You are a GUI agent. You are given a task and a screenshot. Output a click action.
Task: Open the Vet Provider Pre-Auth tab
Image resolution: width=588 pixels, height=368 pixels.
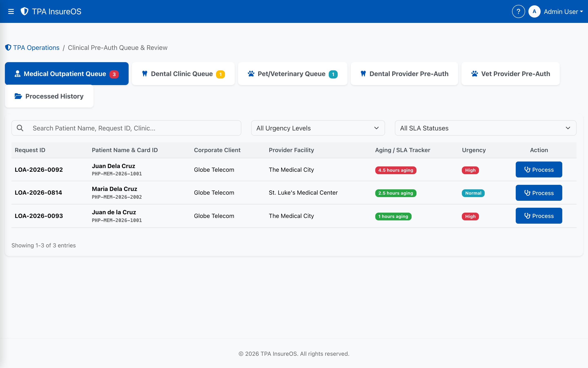[510, 74]
